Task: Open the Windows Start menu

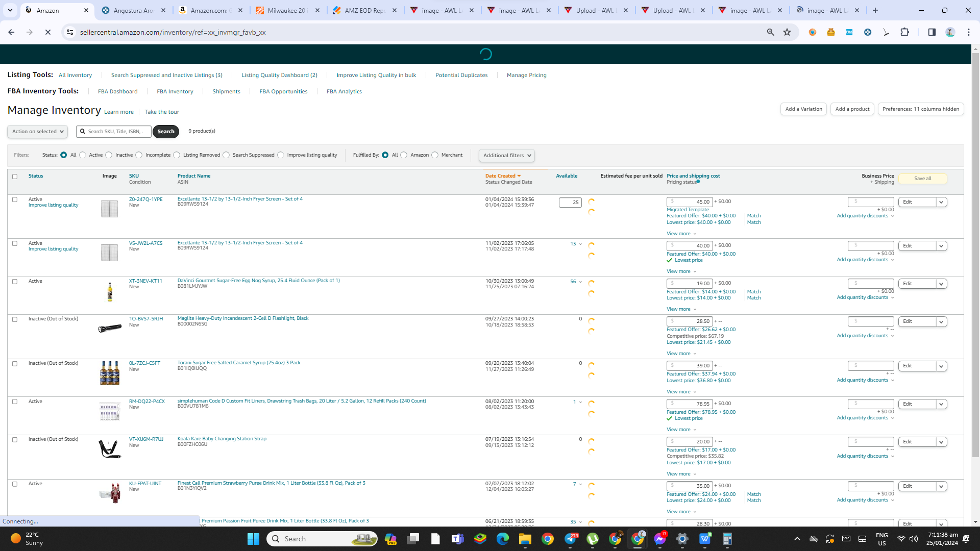Action: (x=253, y=539)
